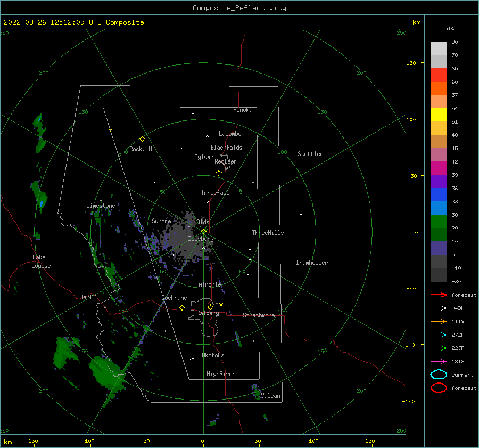
Task: Click the green echo beside the Vulcan label
Action: 256,392
